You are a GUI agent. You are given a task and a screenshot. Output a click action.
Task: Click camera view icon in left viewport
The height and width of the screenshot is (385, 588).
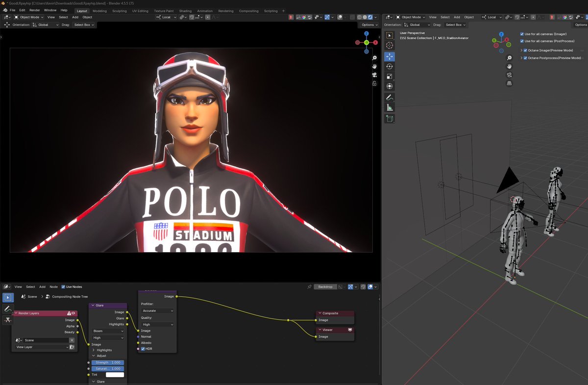pyautogui.click(x=374, y=75)
